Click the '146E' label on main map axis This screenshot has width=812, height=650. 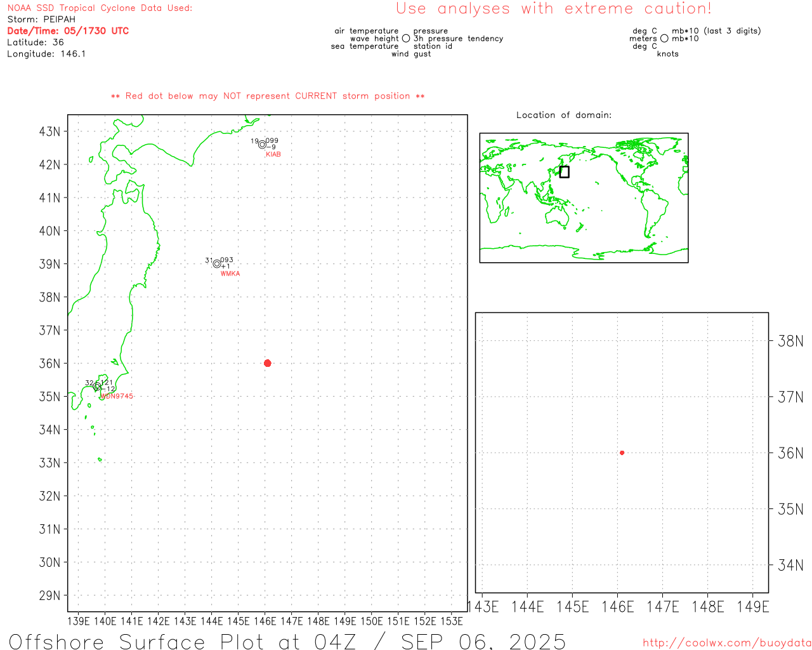tap(265, 621)
